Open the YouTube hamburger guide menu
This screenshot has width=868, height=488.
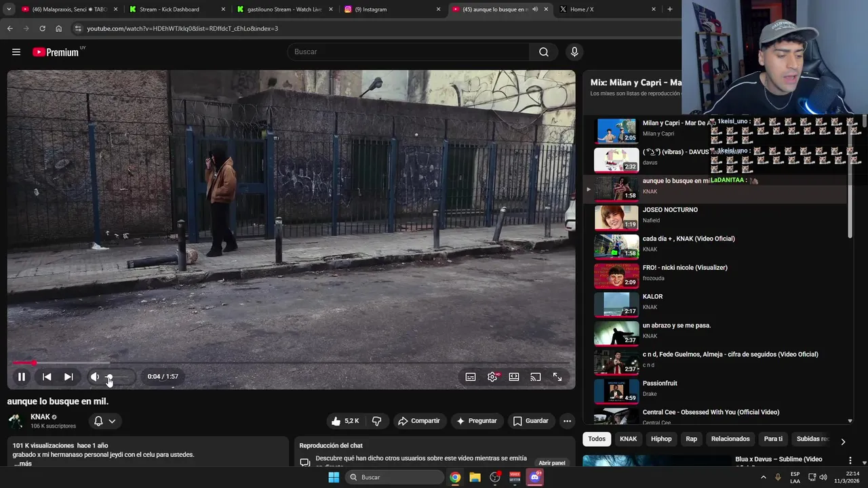[16, 52]
